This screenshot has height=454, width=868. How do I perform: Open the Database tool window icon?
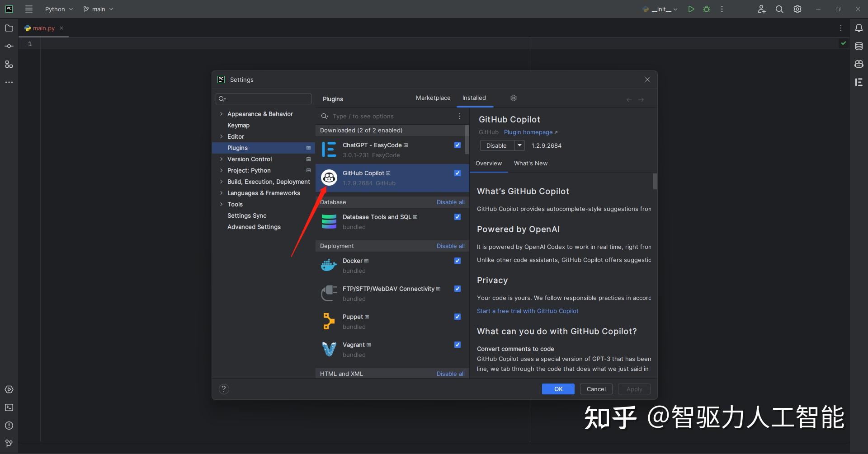click(859, 46)
